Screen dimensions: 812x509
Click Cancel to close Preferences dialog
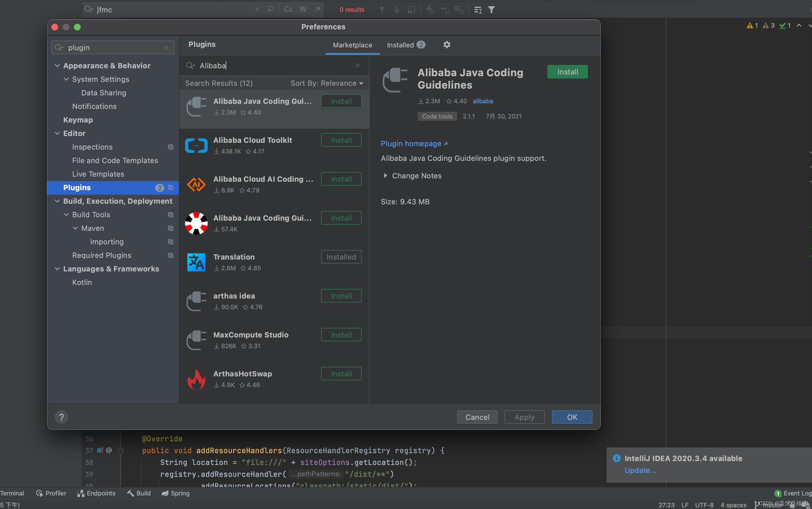(477, 416)
